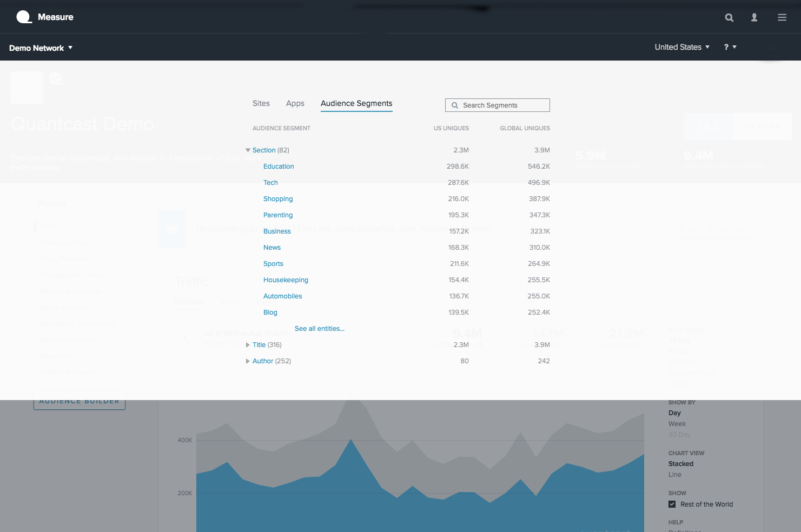This screenshot has height=532, width=801.
Task: Switch to the Apps tab
Action: pos(295,103)
